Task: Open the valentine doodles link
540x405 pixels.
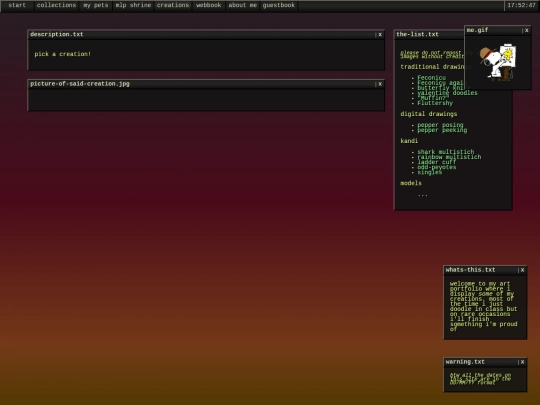Action: pyautogui.click(x=447, y=93)
